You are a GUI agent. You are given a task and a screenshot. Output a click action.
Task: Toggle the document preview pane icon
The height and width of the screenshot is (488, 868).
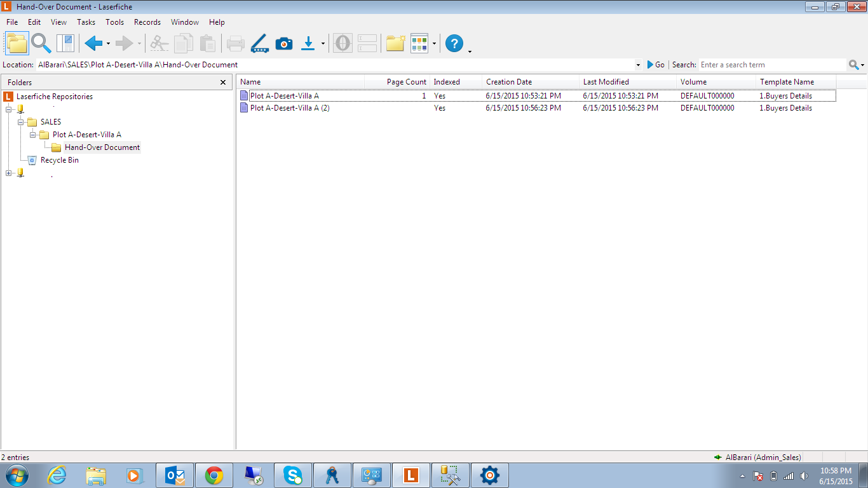point(65,43)
